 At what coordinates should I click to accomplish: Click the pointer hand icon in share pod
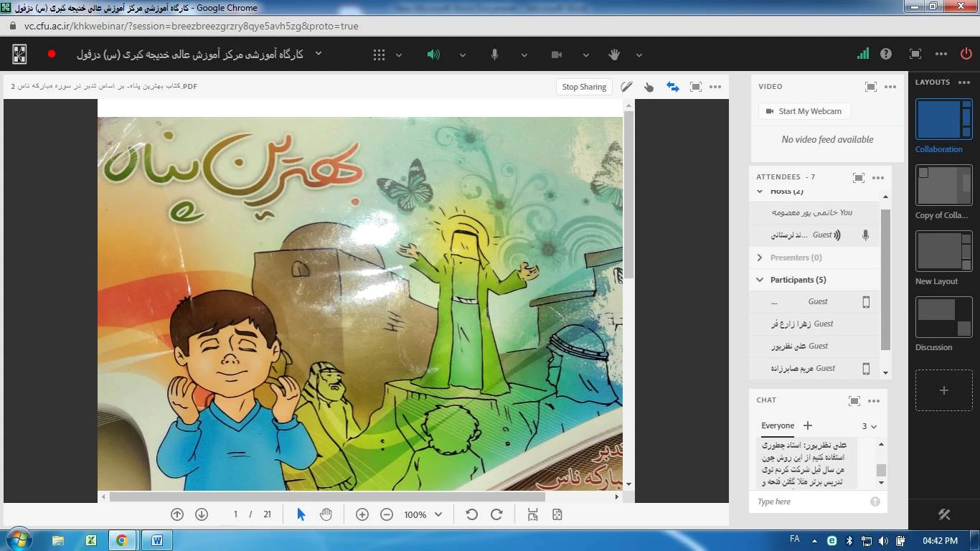pos(649,87)
